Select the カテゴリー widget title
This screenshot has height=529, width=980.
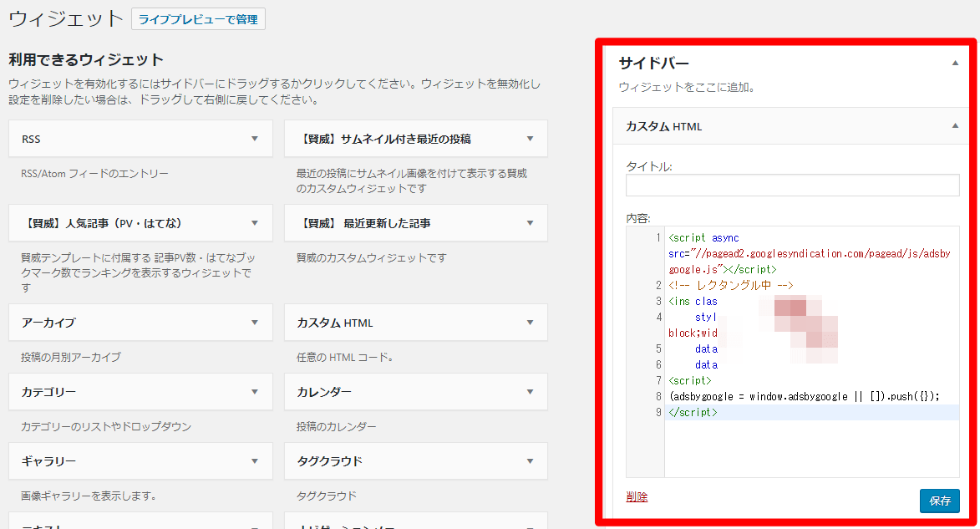[x=48, y=392]
